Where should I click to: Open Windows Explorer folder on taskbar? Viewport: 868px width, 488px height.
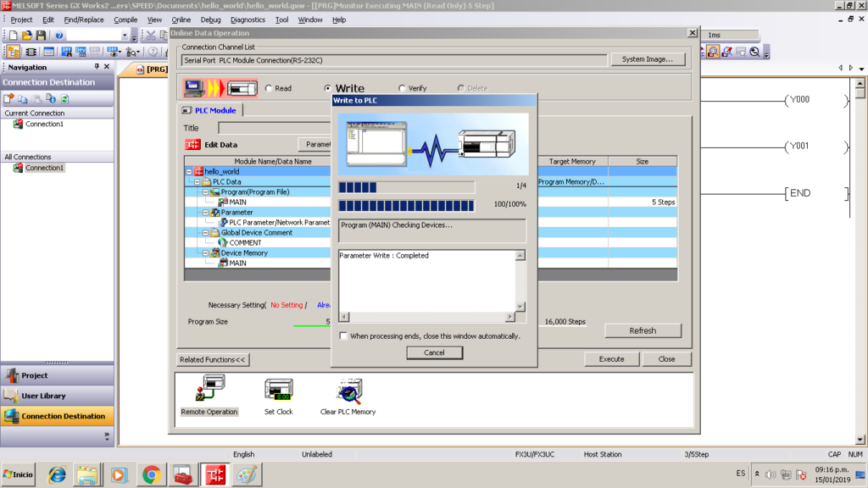pos(87,474)
